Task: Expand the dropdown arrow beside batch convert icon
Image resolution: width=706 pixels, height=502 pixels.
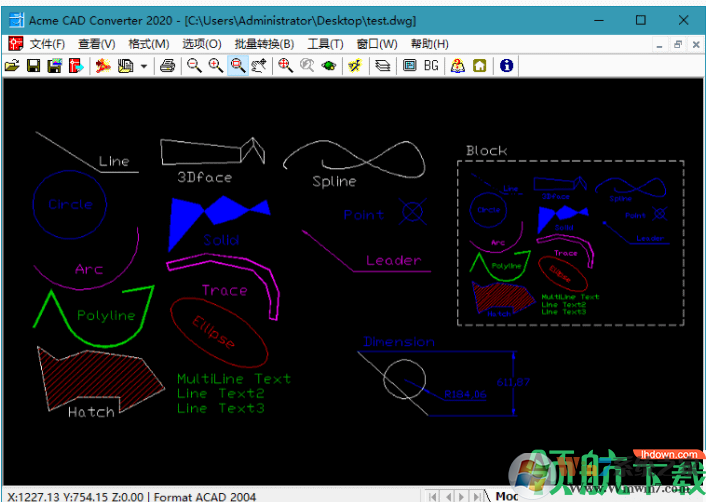Action: (144, 66)
